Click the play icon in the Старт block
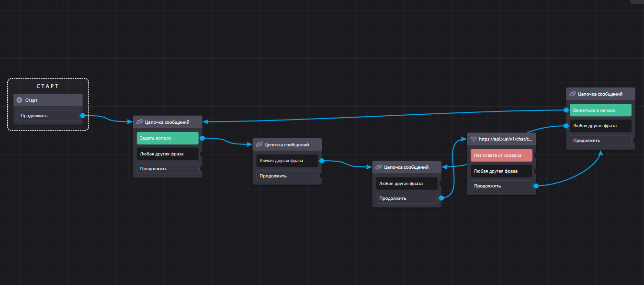The image size is (644, 285). [20, 100]
